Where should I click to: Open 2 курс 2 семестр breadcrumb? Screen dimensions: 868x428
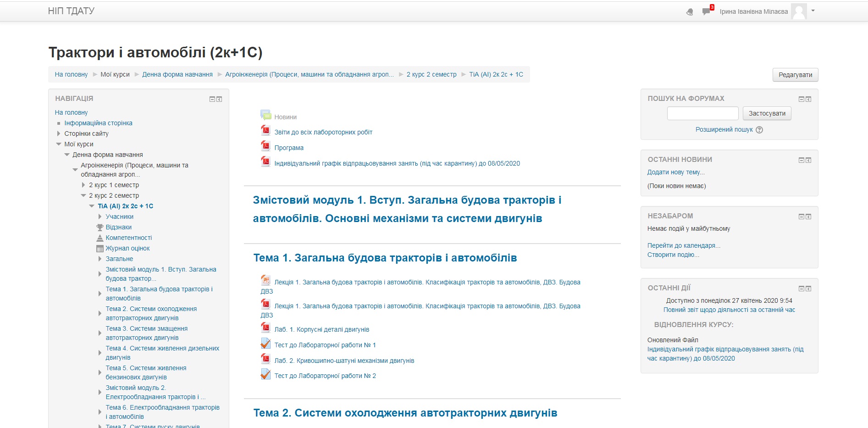click(x=431, y=74)
